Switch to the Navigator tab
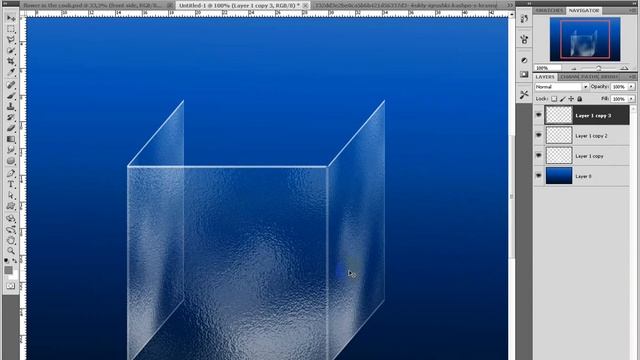The height and width of the screenshot is (360, 640). [583, 10]
